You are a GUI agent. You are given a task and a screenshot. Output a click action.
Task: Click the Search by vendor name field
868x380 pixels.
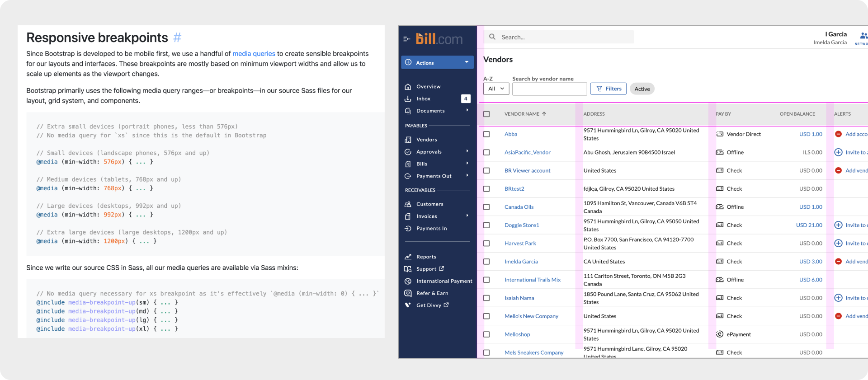pyautogui.click(x=550, y=89)
